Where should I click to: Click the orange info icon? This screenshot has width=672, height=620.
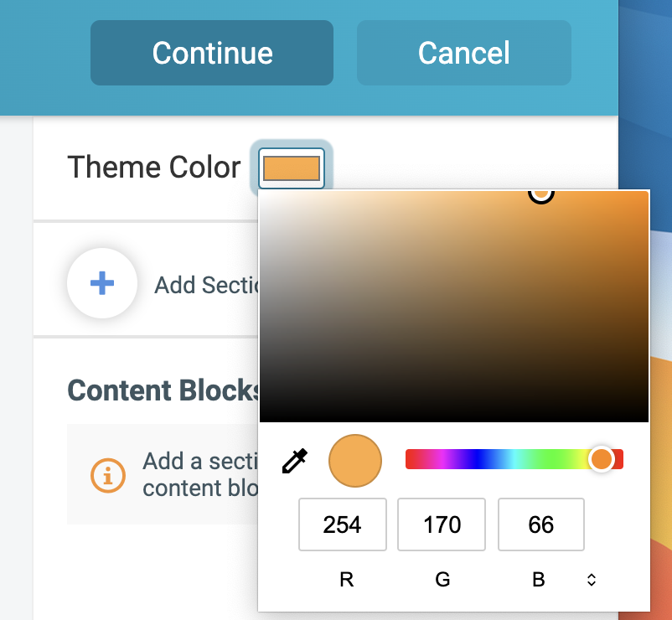point(107,474)
